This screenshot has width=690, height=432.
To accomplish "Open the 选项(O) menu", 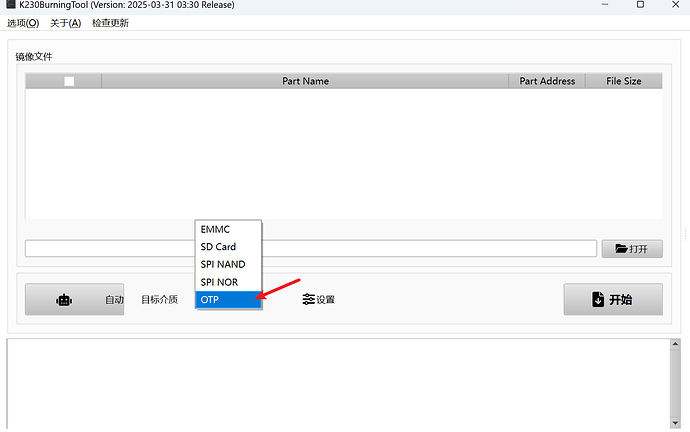I will (x=23, y=23).
